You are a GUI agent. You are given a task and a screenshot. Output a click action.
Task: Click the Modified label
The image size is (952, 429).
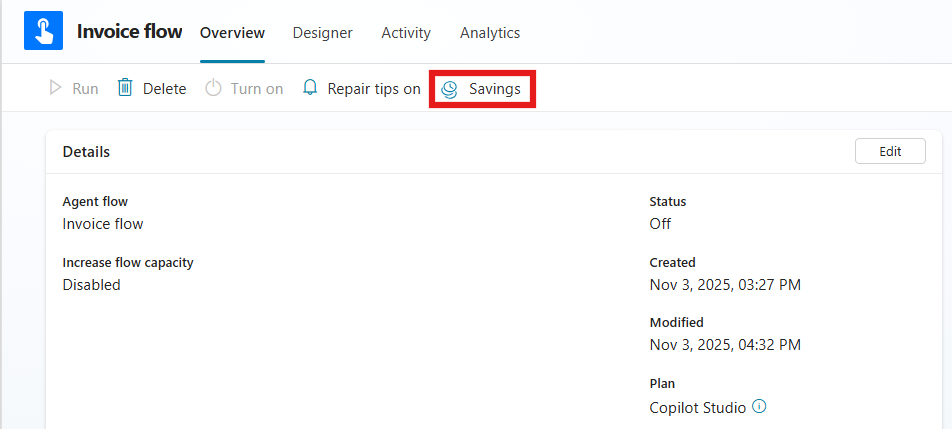[x=676, y=322]
